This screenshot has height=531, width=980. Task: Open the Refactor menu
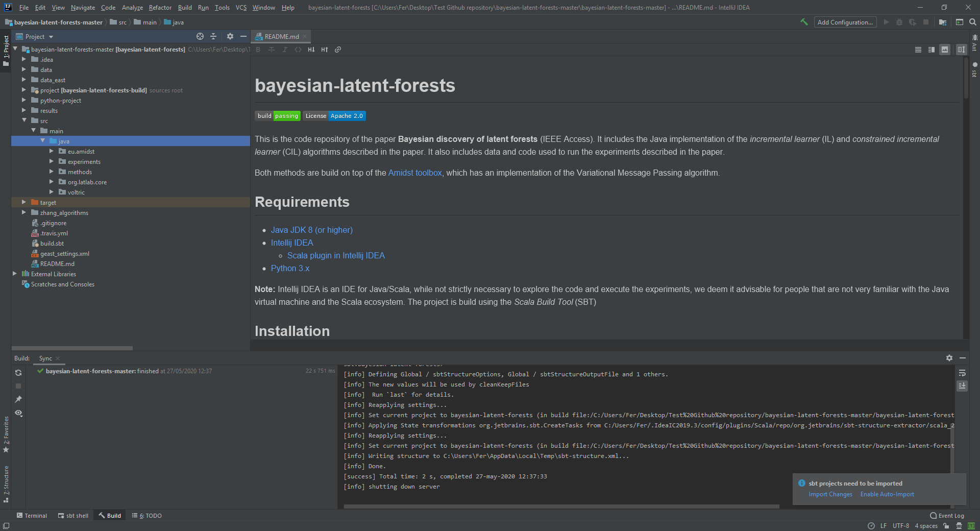[x=160, y=8]
